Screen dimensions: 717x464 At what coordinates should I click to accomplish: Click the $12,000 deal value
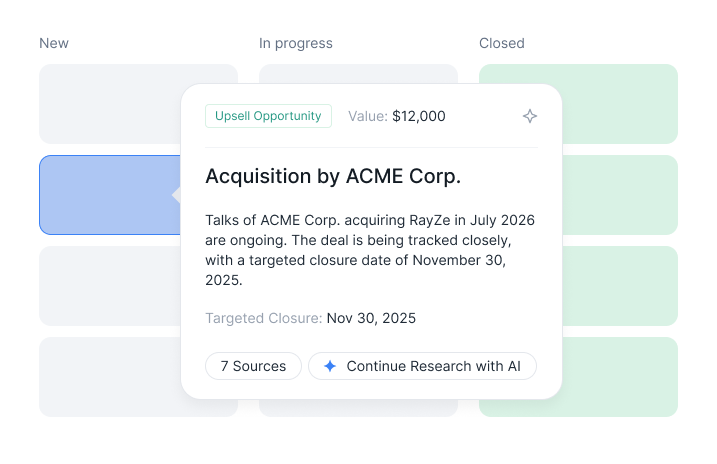419,116
